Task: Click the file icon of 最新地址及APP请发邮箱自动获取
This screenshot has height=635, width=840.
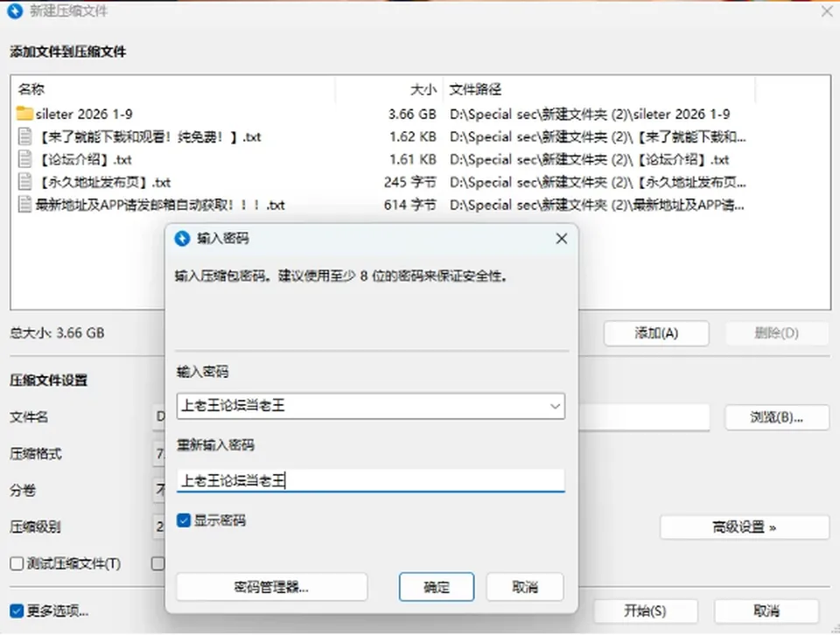Action: tap(24, 205)
